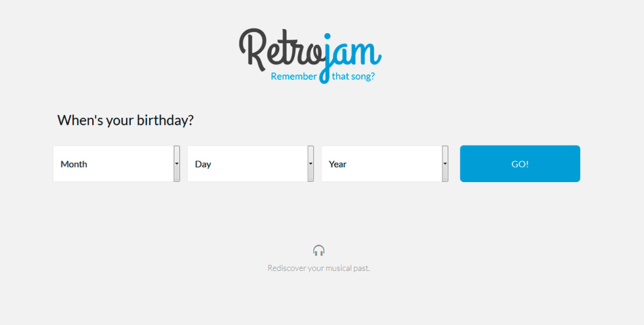Click the Year selector's arrow handle

(445, 164)
